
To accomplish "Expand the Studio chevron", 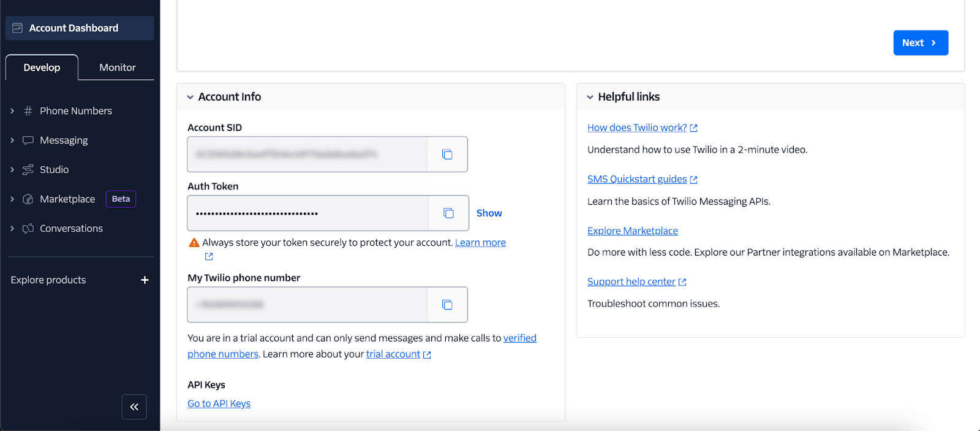I will click(12, 170).
